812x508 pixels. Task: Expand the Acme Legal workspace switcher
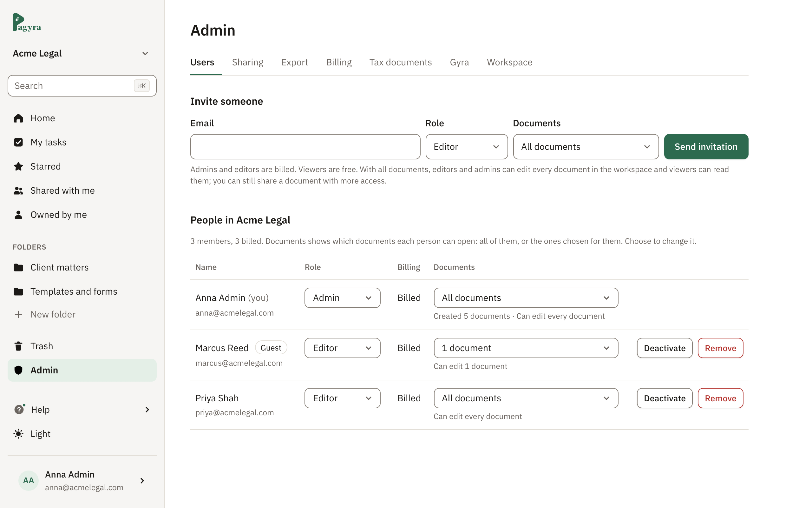(x=82, y=53)
